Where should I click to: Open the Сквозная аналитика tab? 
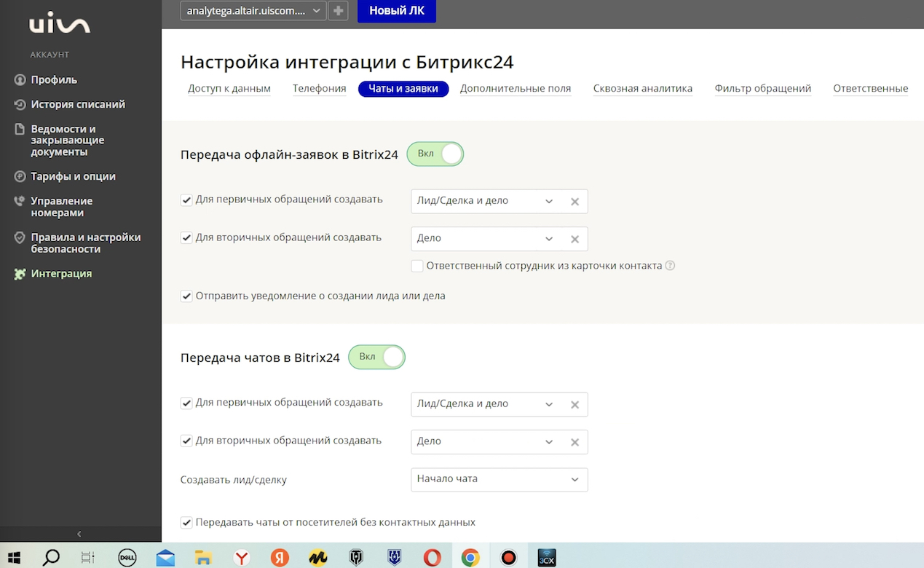coord(642,89)
